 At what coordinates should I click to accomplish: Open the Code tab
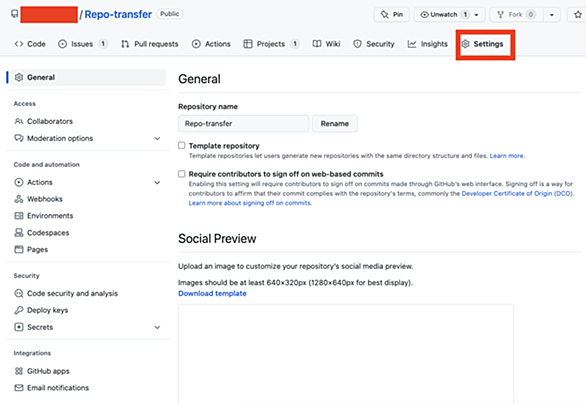[30, 44]
